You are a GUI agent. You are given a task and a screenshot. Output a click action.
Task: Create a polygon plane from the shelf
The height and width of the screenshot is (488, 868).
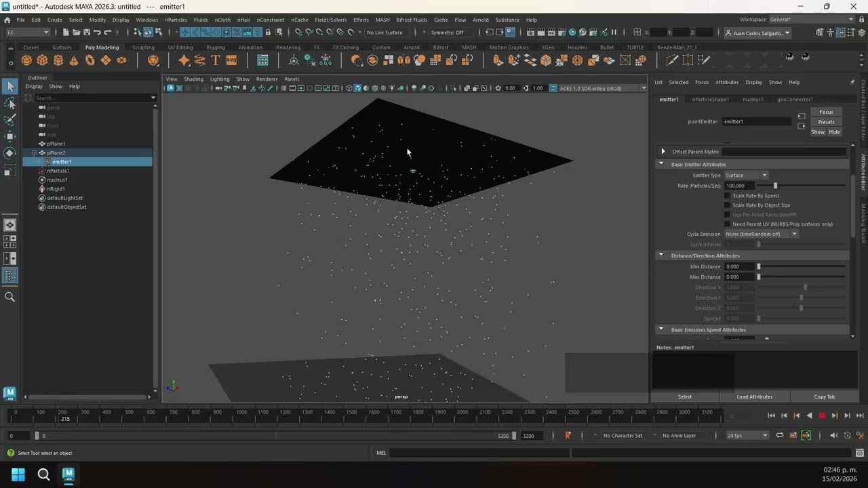point(106,60)
